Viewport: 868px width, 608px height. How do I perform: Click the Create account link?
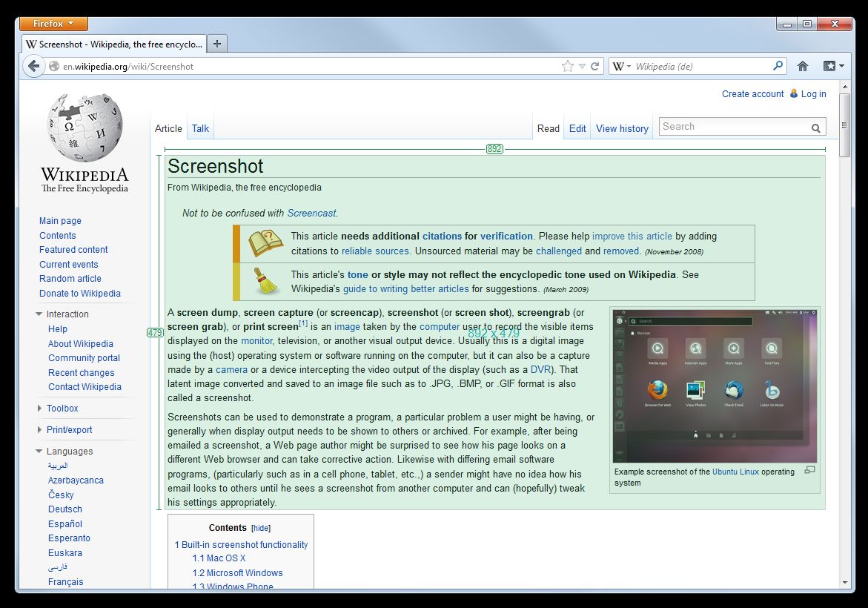pos(752,94)
